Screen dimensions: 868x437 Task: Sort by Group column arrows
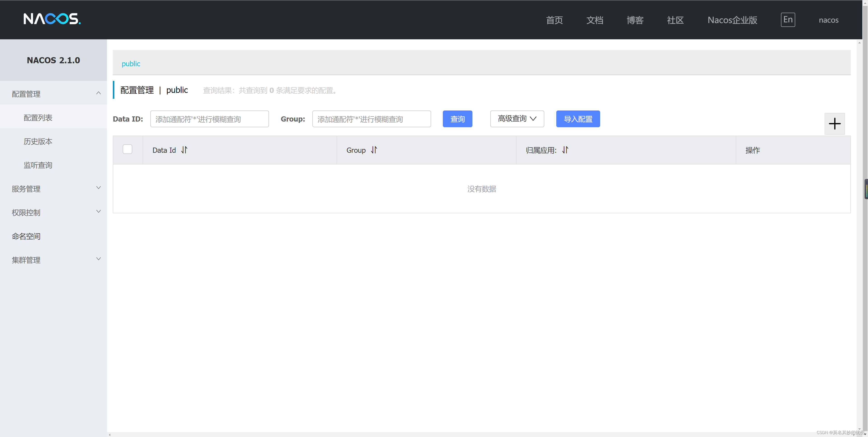pos(374,150)
